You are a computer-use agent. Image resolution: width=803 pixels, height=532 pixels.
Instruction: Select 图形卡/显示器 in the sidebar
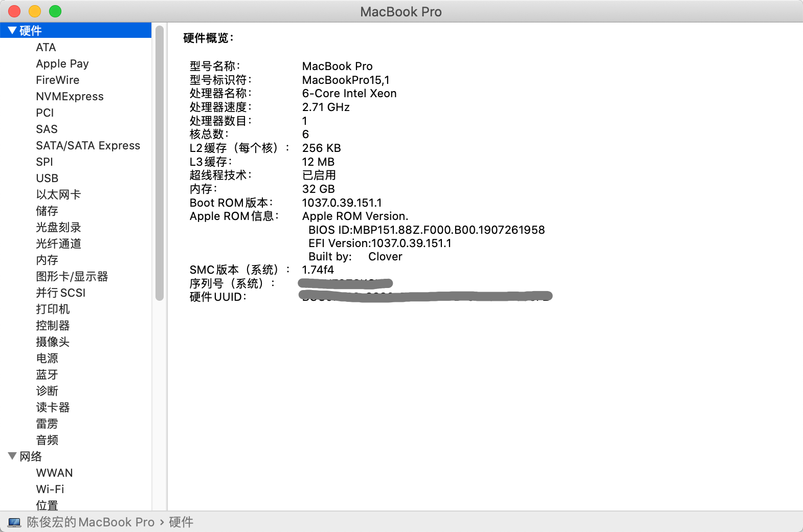[x=72, y=276]
